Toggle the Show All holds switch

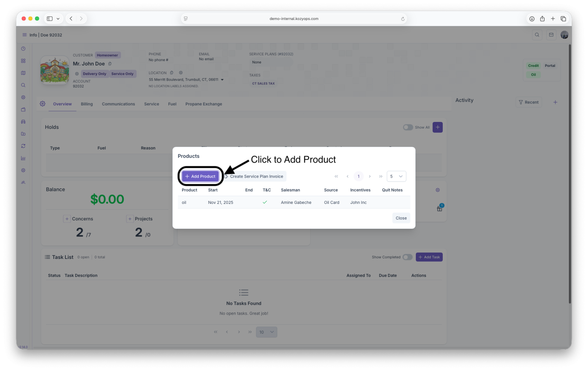tap(408, 127)
